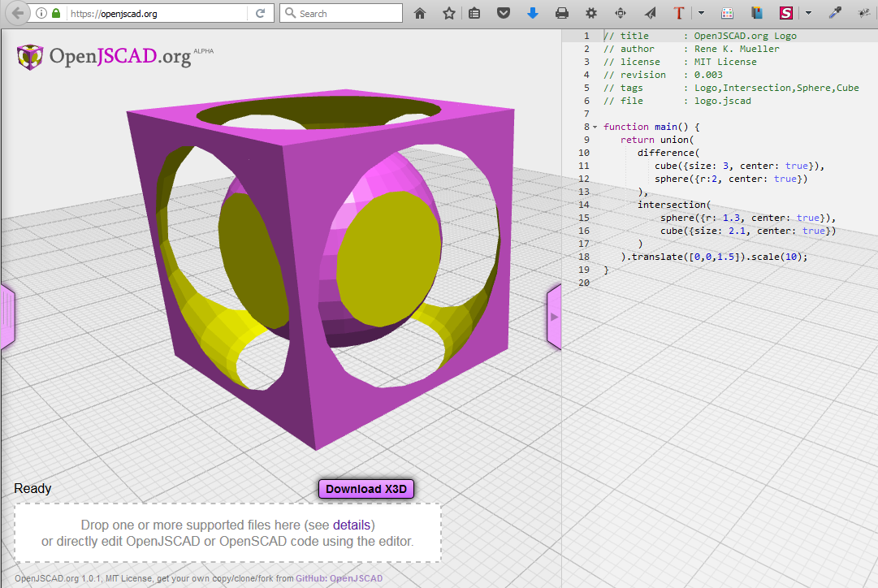The image size is (878, 588).
Task: Open Downloads with the blue arrow
Action: (533, 13)
